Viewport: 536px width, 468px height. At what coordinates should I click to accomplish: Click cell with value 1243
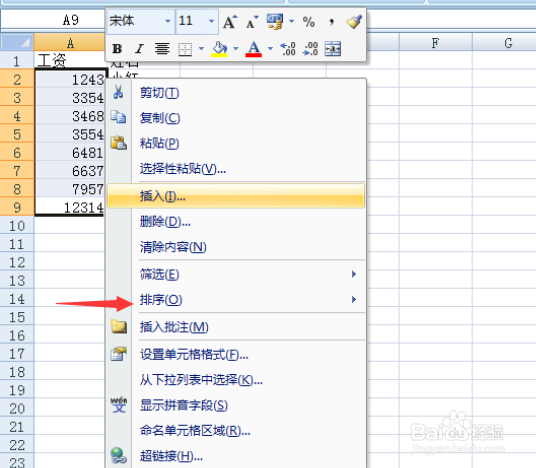pyautogui.click(x=70, y=79)
